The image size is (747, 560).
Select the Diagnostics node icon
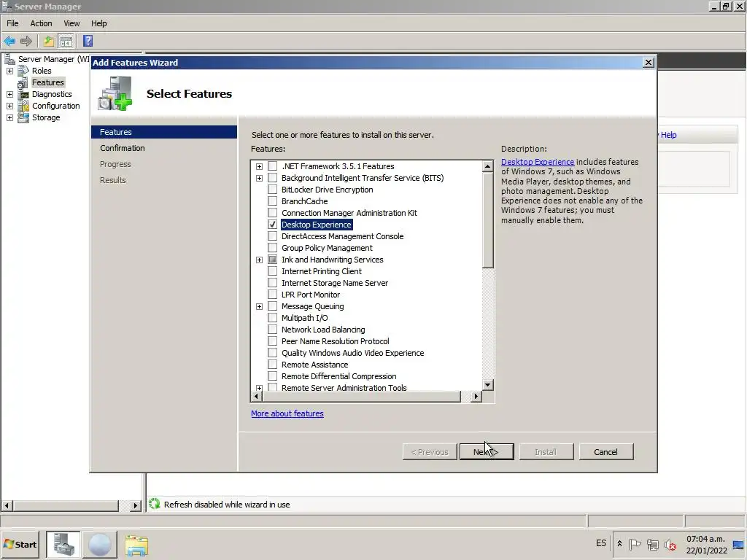(x=23, y=94)
